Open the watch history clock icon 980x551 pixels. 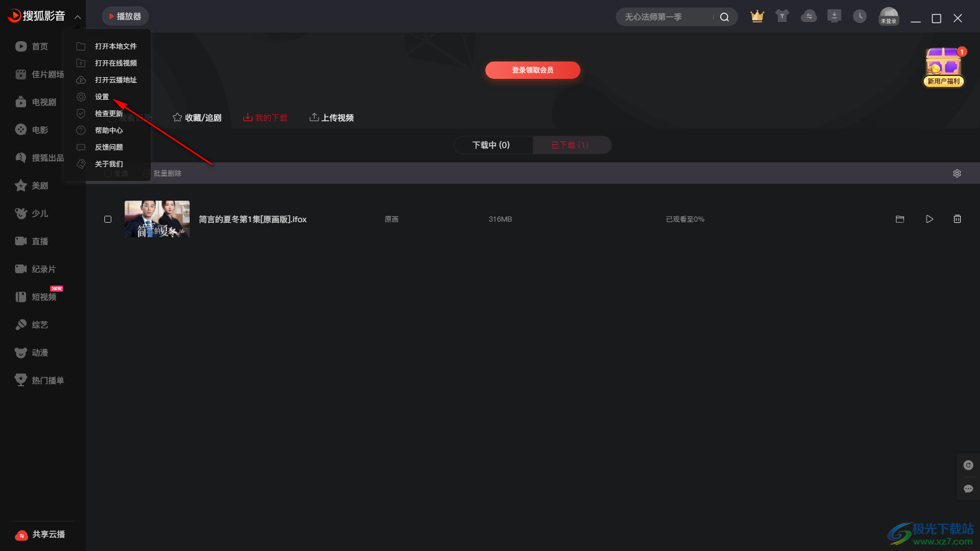(859, 16)
